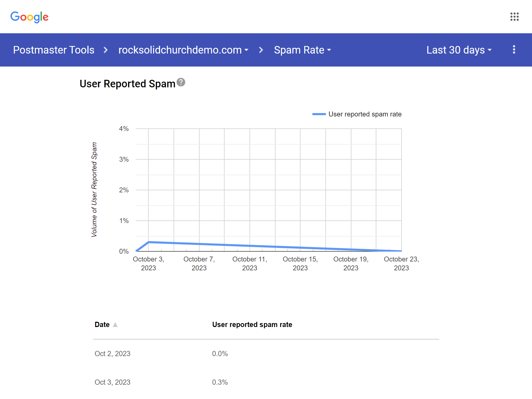Click the October 11, 2023 axis label
The width and height of the screenshot is (532, 399).
coord(250,264)
